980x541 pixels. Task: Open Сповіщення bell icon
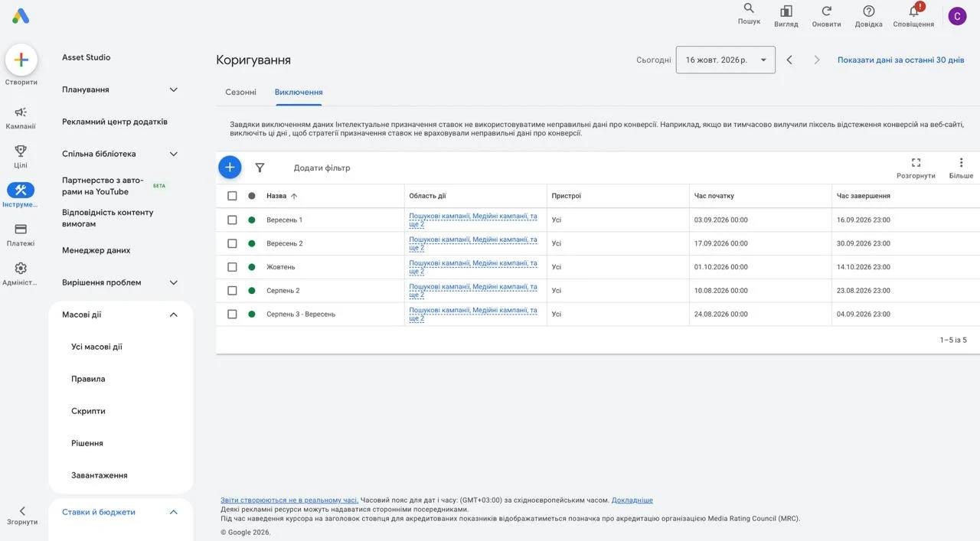(913, 11)
